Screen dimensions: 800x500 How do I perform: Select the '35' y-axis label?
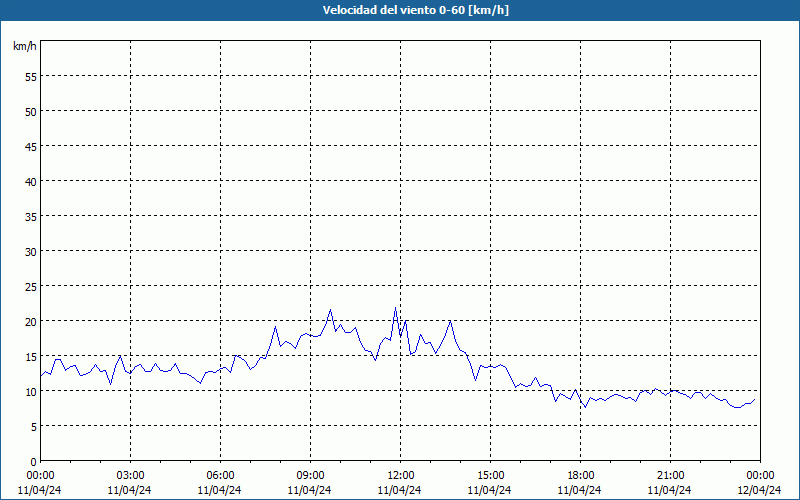click(x=31, y=217)
